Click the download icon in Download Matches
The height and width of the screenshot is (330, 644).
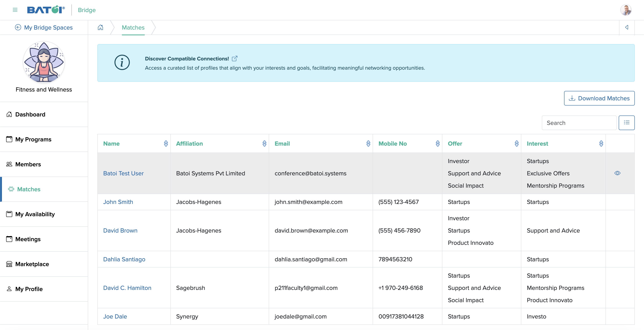point(572,98)
